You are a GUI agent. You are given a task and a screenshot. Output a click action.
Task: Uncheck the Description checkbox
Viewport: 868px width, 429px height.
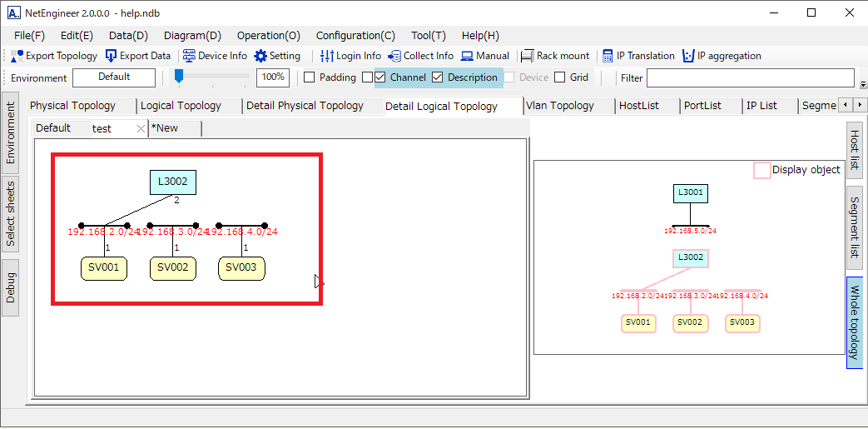pyautogui.click(x=438, y=77)
